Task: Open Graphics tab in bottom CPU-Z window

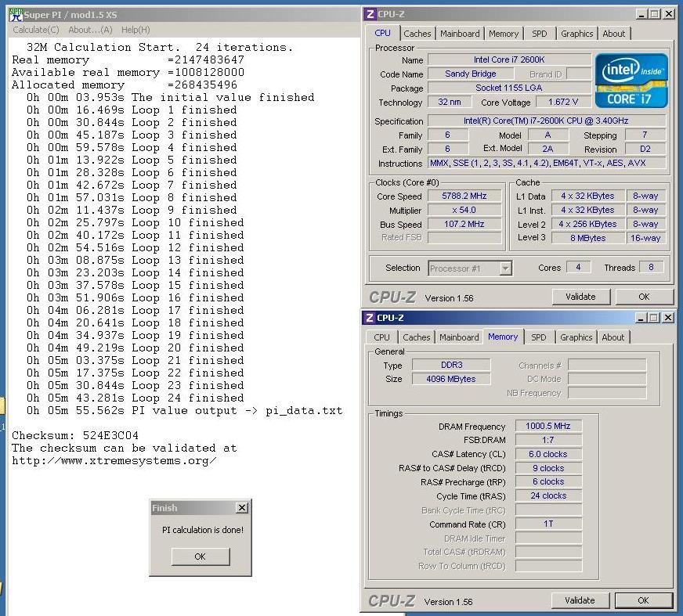Action: (x=576, y=337)
